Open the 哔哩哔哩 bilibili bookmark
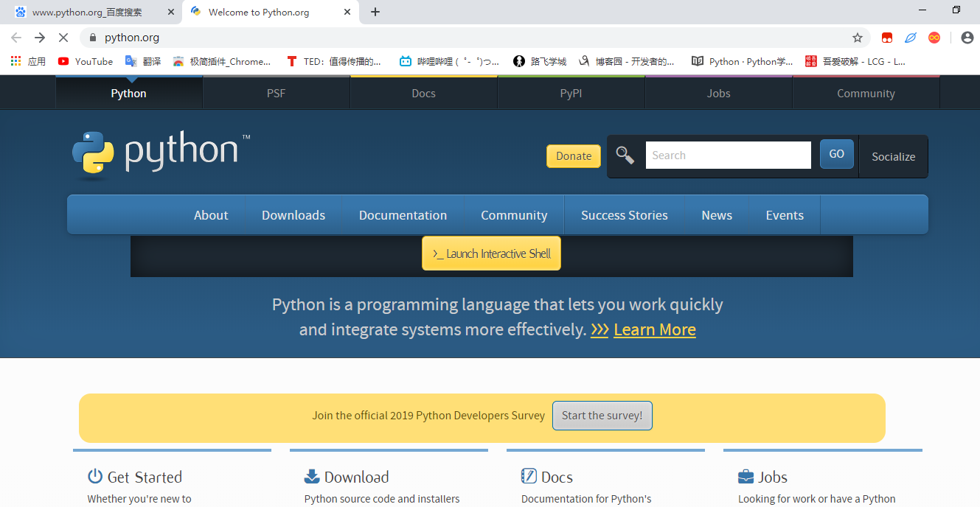 (x=449, y=62)
